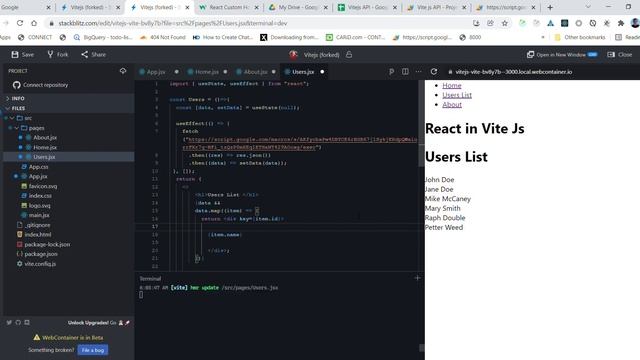Viewport: 640px width, 360px height.
Task: Close the preview panel with Close button
Action: point(620,54)
